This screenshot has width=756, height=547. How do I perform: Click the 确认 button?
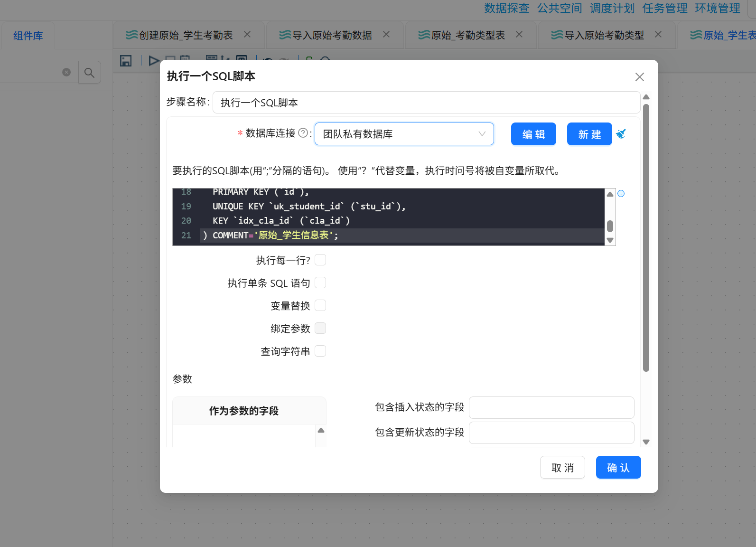(618, 468)
